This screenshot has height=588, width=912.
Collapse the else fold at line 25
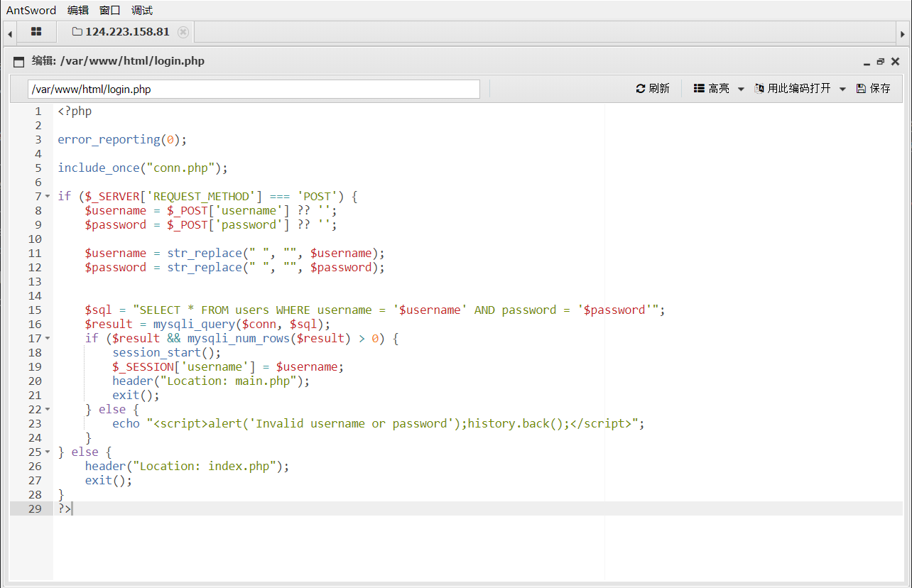(x=48, y=452)
